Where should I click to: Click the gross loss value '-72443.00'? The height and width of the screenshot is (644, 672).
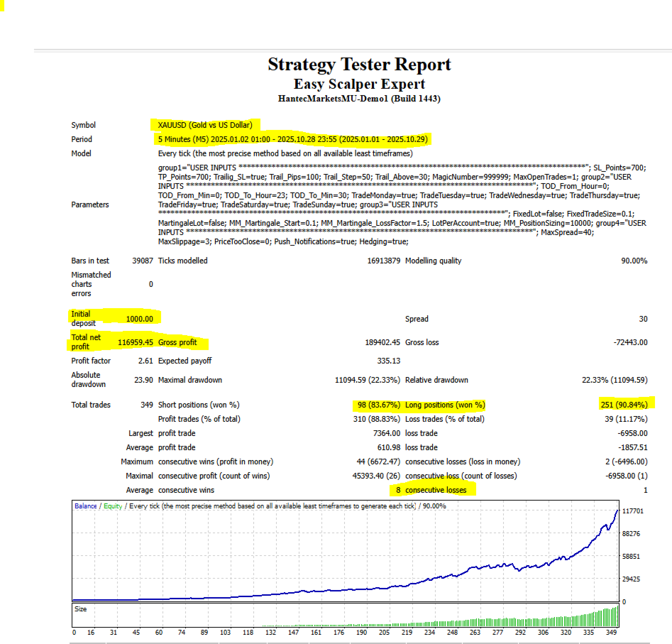point(630,342)
